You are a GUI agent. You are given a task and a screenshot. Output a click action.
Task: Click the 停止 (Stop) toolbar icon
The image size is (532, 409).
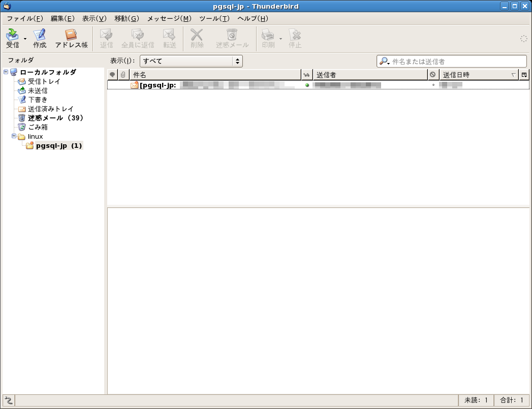tap(295, 38)
